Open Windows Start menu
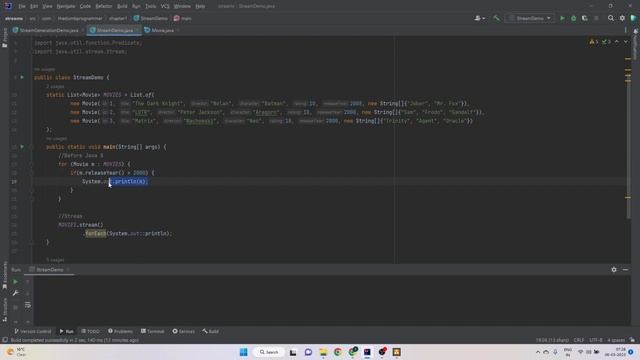 click(x=244, y=352)
